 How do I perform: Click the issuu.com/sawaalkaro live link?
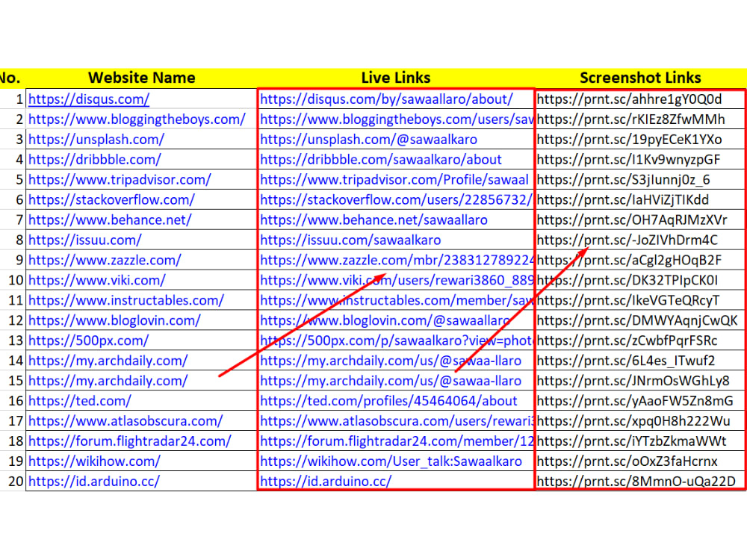pyautogui.click(x=350, y=240)
